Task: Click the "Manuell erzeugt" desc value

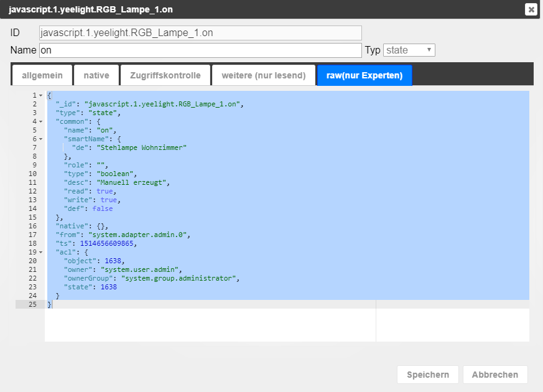Action: pyautogui.click(x=132, y=182)
